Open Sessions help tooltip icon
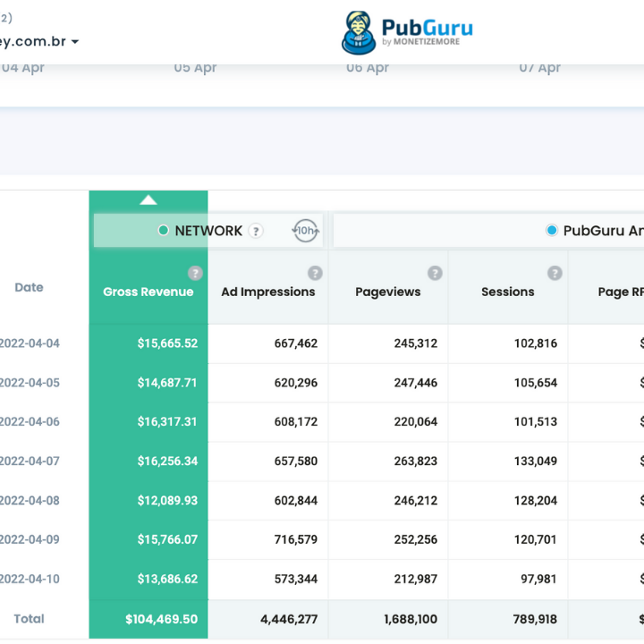Viewport: 644px width, 644px height. point(555,273)
